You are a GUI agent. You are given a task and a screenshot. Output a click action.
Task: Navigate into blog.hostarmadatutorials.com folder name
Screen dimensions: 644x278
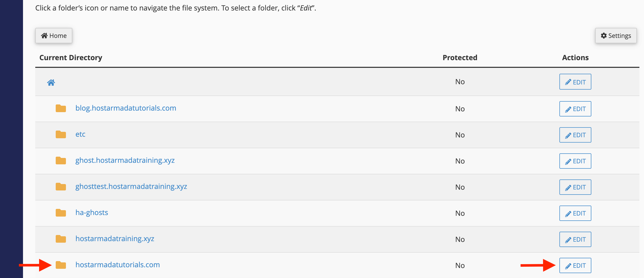tap(126, 108)
